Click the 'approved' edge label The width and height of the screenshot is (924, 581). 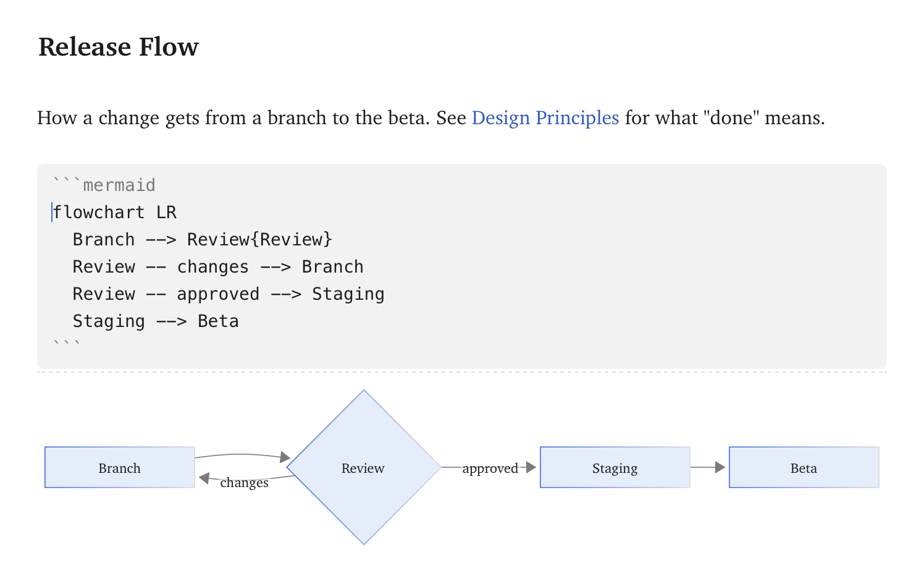tap(490, 468)
